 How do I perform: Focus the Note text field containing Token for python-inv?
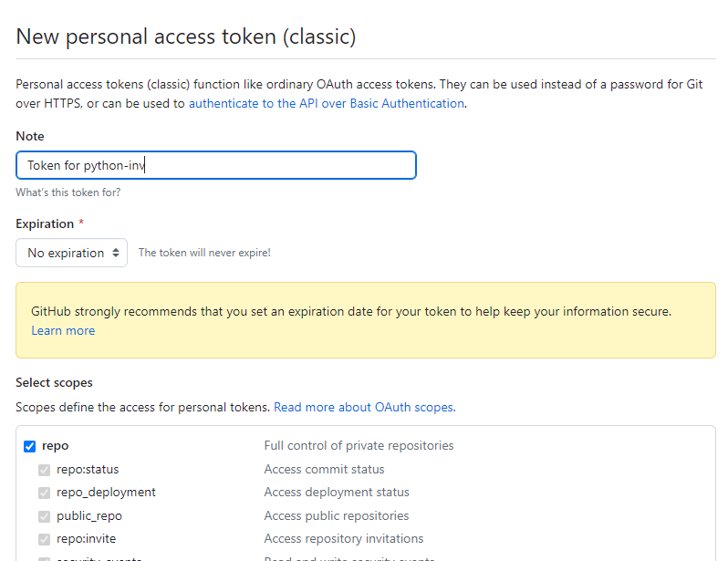point(216,165)
